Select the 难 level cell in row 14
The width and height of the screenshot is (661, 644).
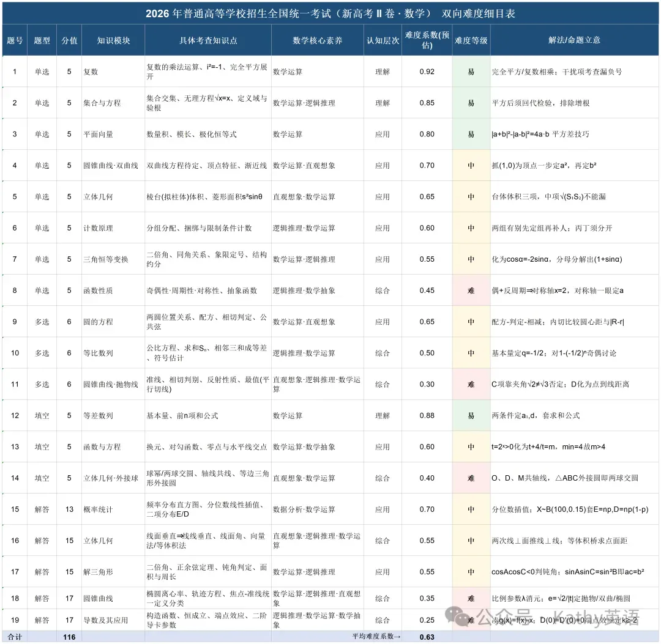pos(471,478)
